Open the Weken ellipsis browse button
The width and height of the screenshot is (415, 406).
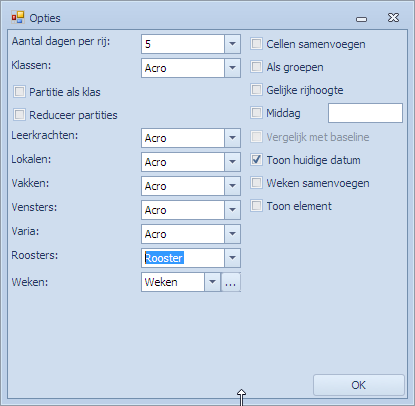tap(231, 282)
